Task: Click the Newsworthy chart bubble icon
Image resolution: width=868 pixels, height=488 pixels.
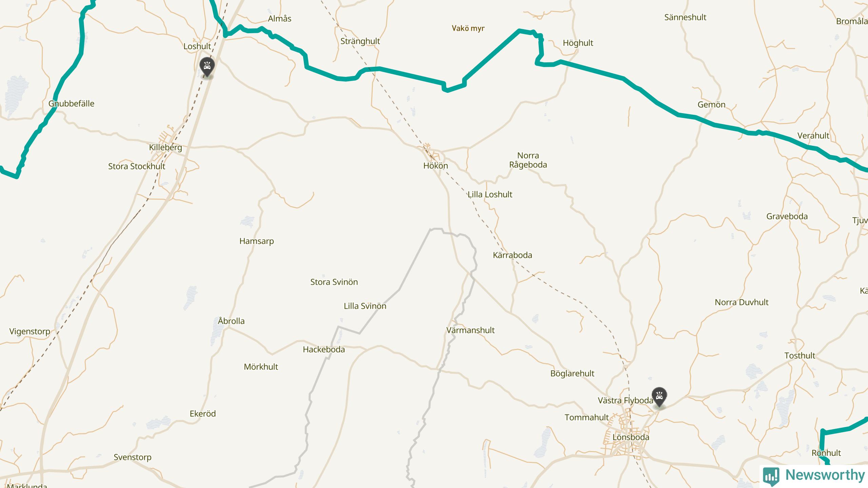Action: click(771, 476)
